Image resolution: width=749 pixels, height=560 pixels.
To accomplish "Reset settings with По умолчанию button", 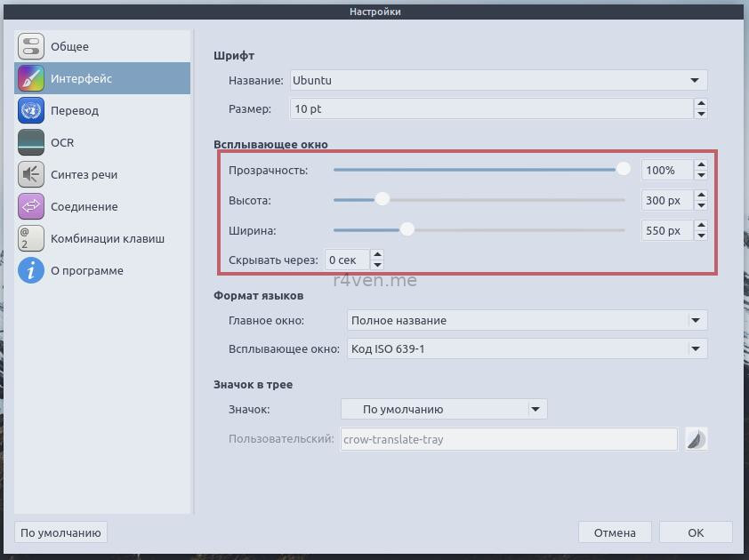I will pyautogui.click(x=60, y=532).
